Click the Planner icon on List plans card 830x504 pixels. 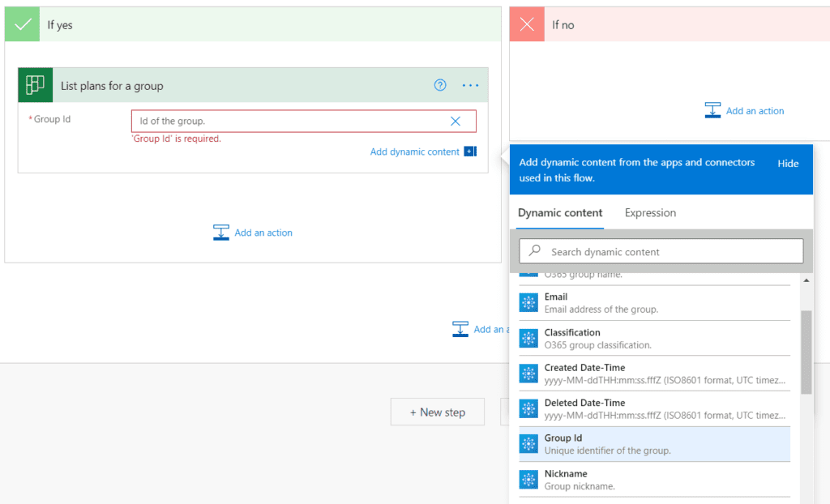36,85
